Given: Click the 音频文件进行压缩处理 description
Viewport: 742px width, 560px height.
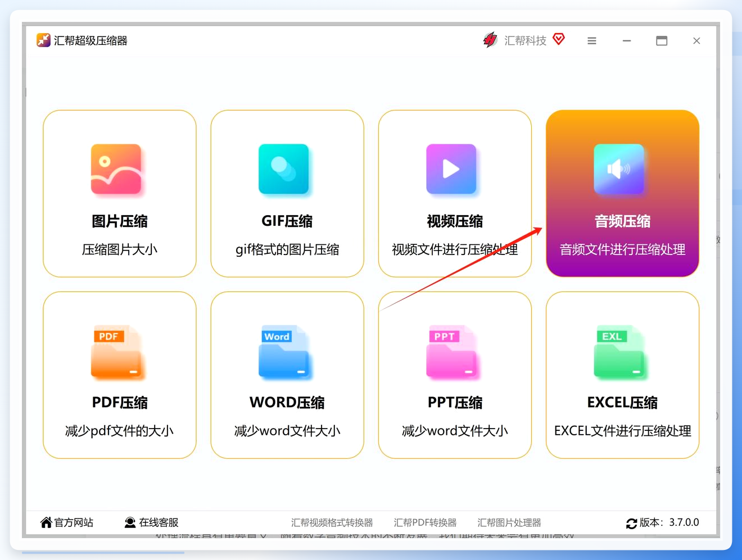Looking at the screenshot, I should 622,249.
